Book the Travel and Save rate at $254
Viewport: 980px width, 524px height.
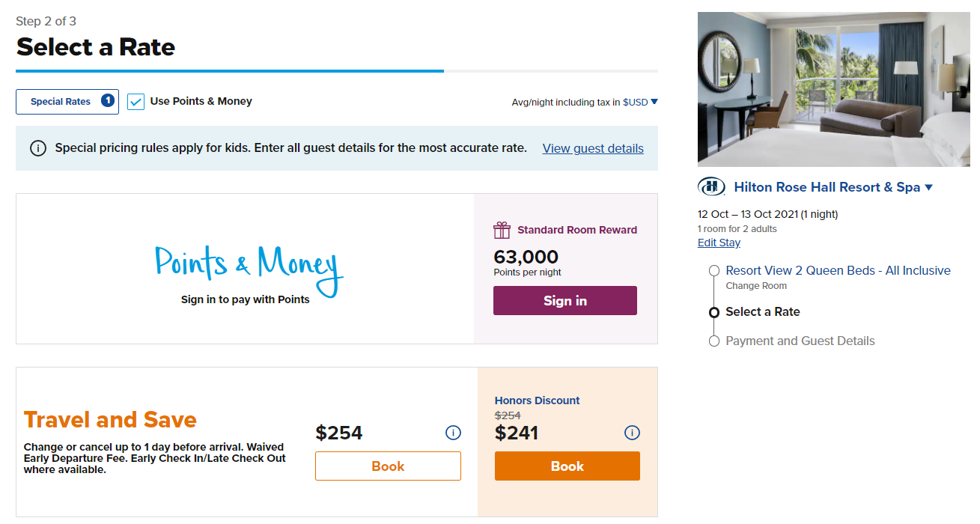coord(388,466)
